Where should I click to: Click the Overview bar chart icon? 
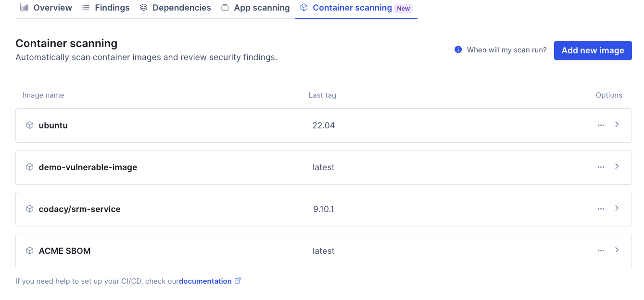[24, 7]
